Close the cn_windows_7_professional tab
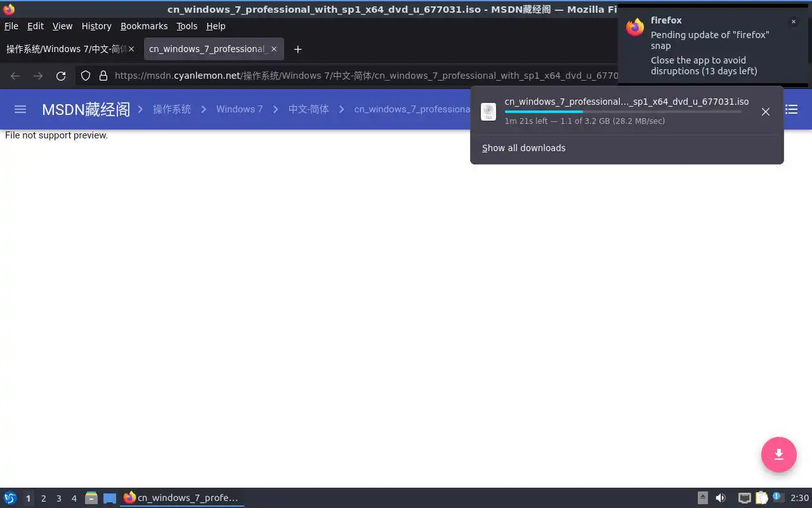 [274, 49]
